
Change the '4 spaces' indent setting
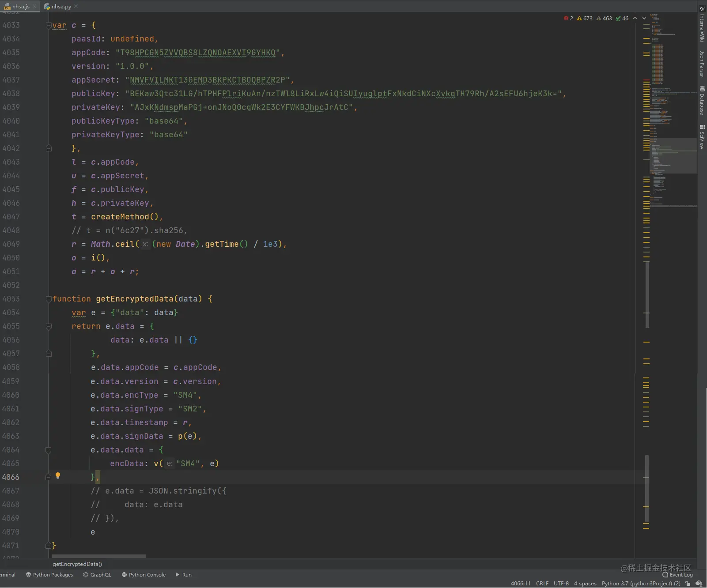[x=585, y=584]
